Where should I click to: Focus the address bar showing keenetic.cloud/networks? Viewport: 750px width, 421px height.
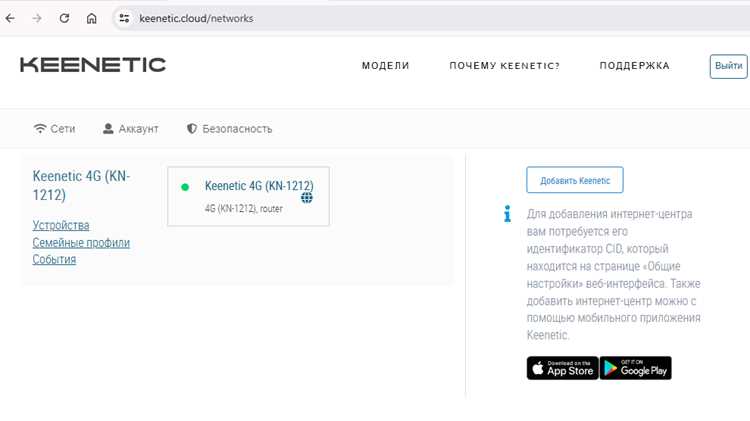click(x=430, y=19)
